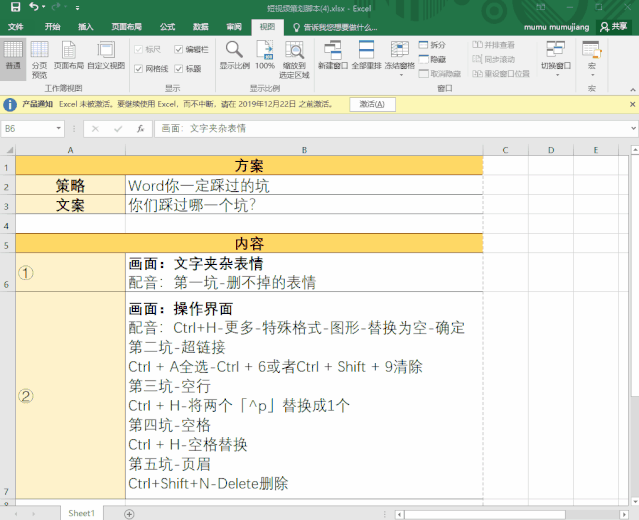The width and height of the screenshot is (639, 520).
Task: Click the Tell Me search box
Action: point(336,27)
